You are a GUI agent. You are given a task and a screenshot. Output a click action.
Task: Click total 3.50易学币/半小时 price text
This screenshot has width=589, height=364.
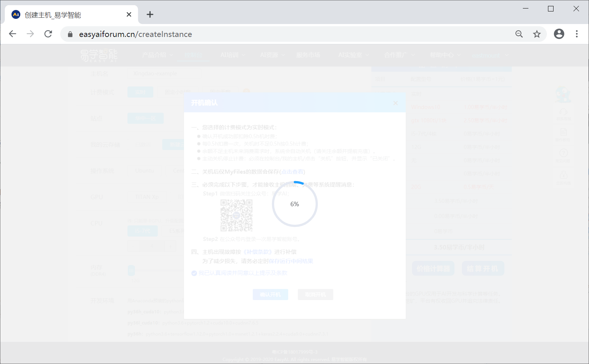[x=459, y=247]
